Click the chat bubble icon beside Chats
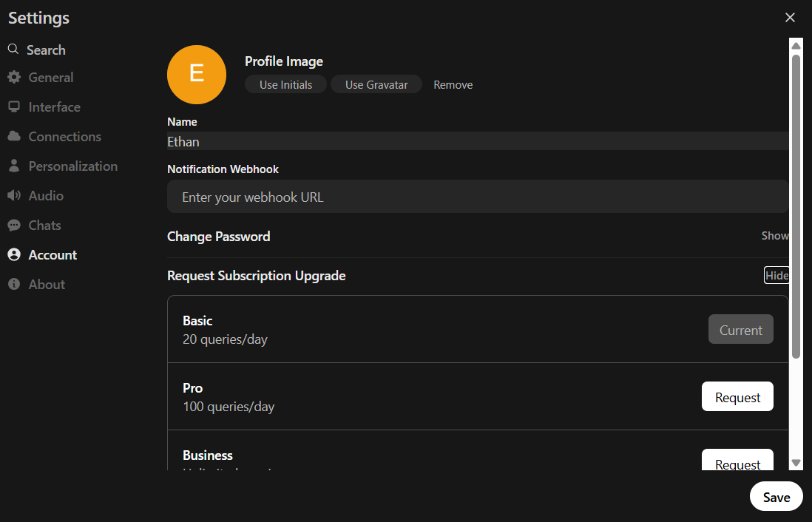 13,226
